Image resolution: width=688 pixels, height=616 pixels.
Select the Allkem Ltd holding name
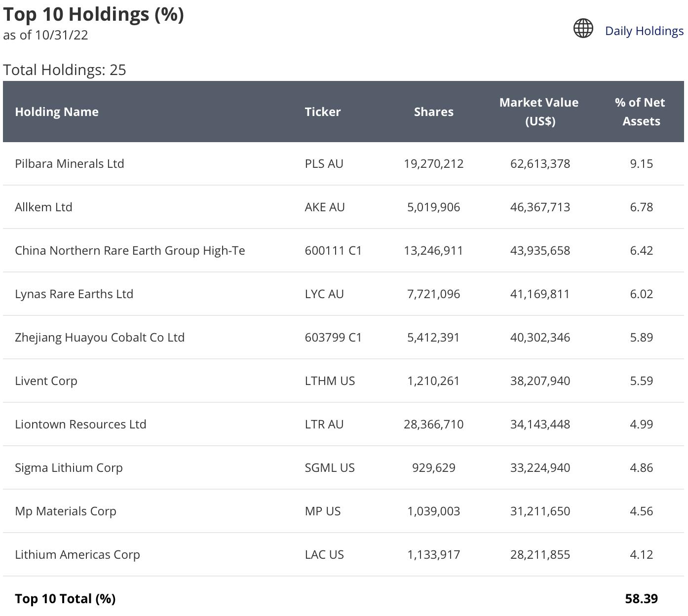click(43, 207)
